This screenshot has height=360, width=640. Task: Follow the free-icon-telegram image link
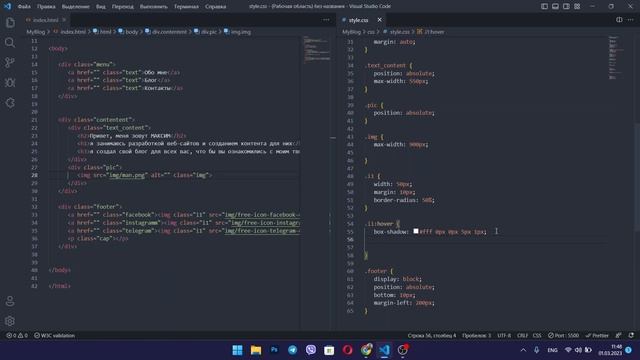tap(262, 231)
